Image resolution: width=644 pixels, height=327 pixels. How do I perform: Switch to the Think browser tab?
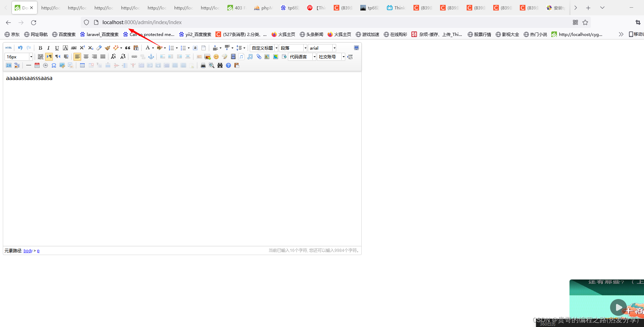(x=396, y=8)
